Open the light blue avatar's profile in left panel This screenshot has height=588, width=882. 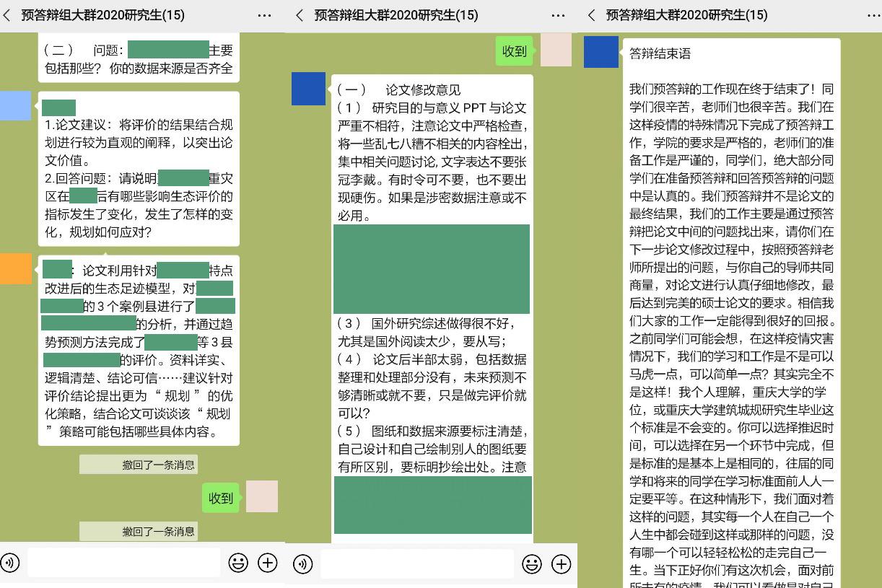[x=15, y=105]
